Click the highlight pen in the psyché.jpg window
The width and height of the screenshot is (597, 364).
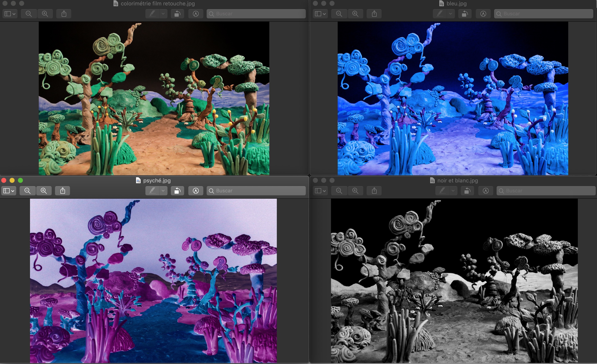tap(152, 191)
